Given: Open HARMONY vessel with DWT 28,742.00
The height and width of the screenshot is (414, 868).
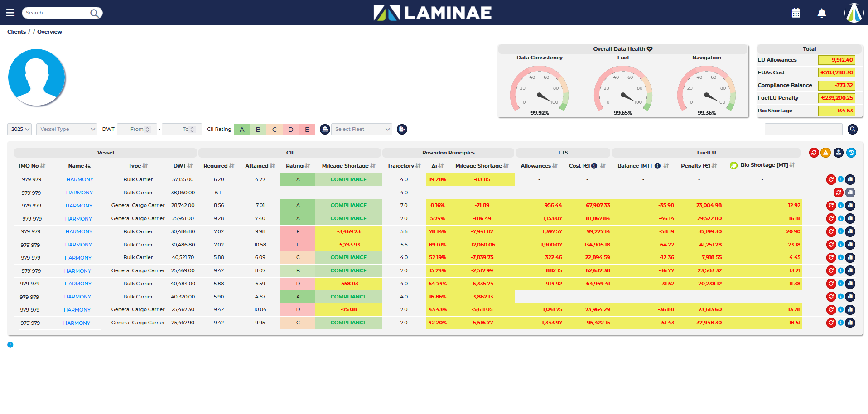Looking at the screenshot, I should coord(79,206).
